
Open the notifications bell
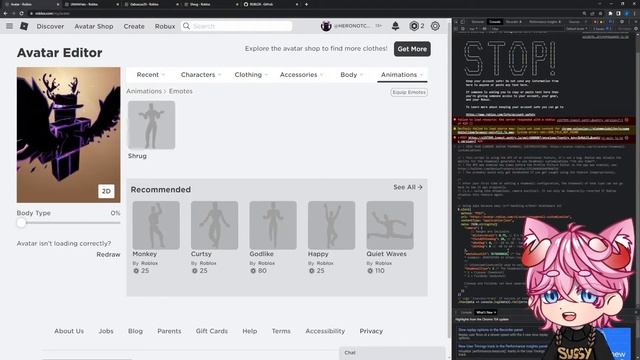[395, 26]
